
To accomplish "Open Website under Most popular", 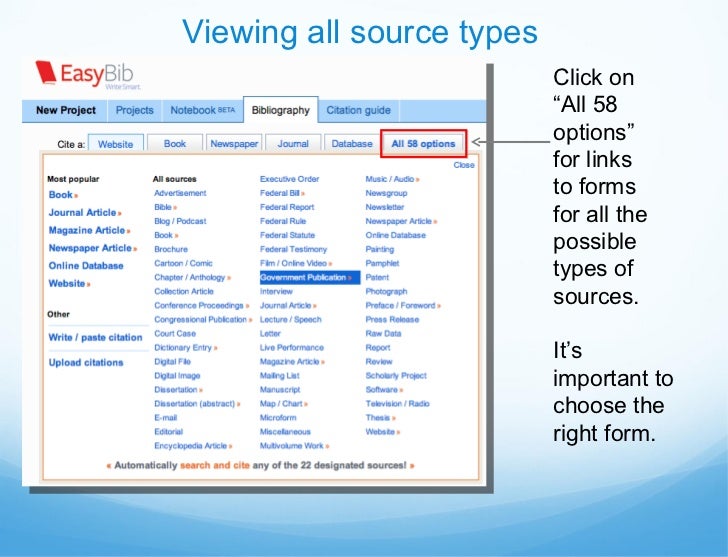I will point(69,283).
